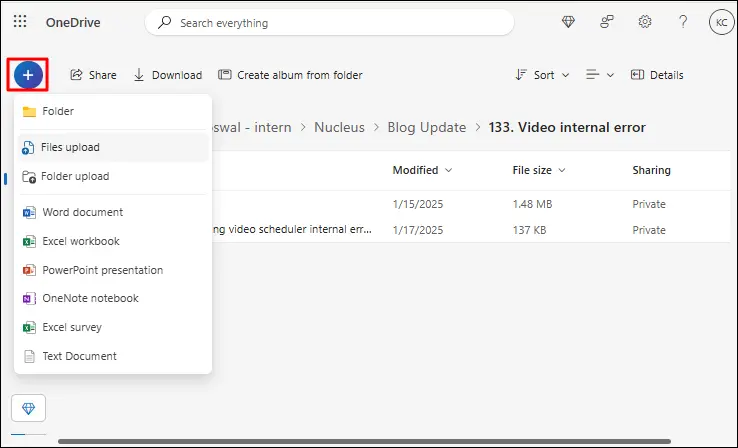This screenshot has height=448, width=738.
Task: Open the video scheduler internal error file
Action: pyautogui.click(x=292, y=230)
